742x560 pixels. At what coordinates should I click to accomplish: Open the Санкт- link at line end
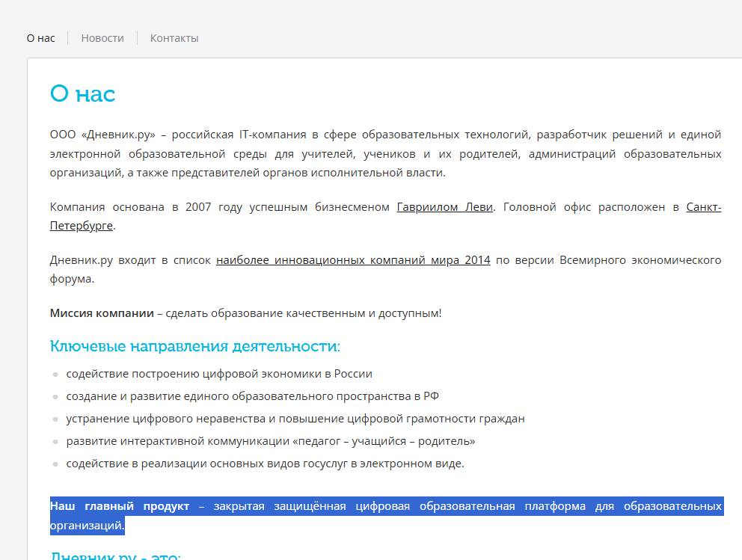(x=704, y=207)
